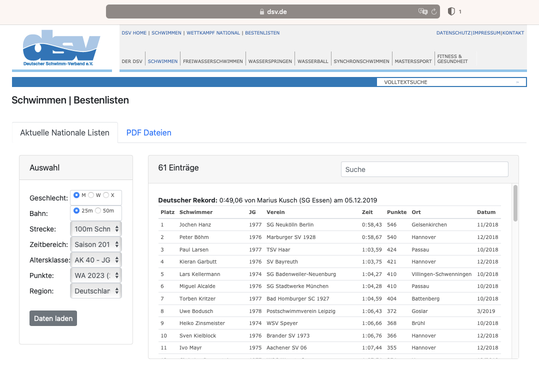This screenshot has width=539, height=373.
Task: Select the Heiko Zinsmeister row
Action: [x=330, y=323]
